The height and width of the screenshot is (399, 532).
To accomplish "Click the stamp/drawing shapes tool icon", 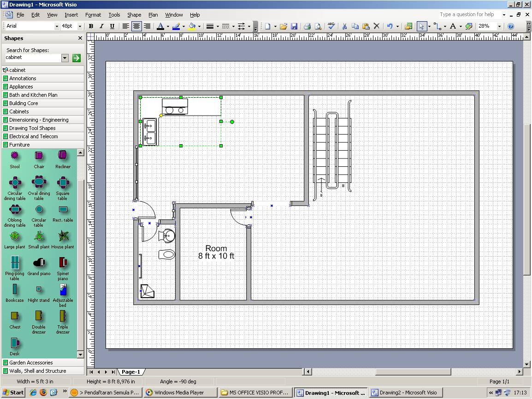I will pos(469,26).
